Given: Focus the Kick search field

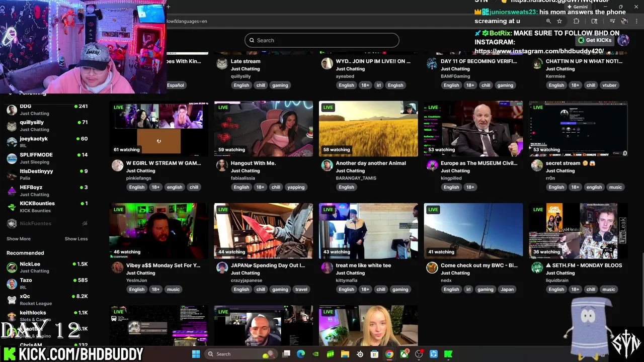Looking at the screenshot, I should click(x=322, y=40).
